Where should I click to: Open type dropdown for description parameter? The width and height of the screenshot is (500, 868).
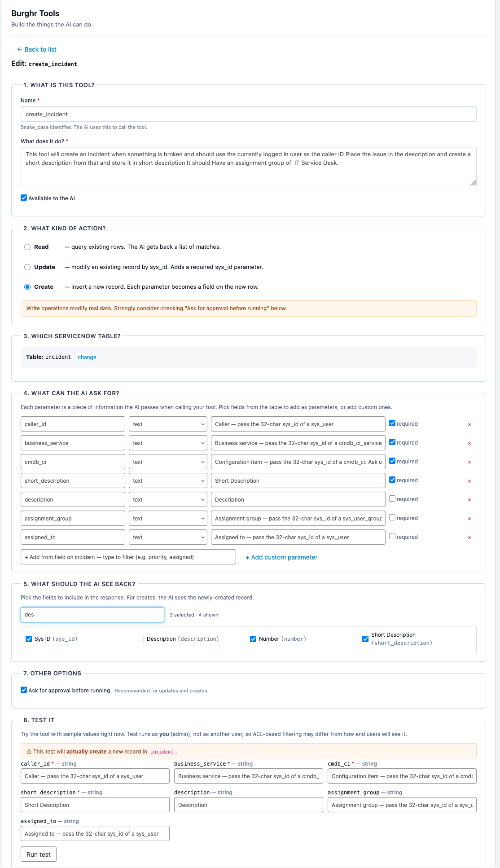click(168, 499)
